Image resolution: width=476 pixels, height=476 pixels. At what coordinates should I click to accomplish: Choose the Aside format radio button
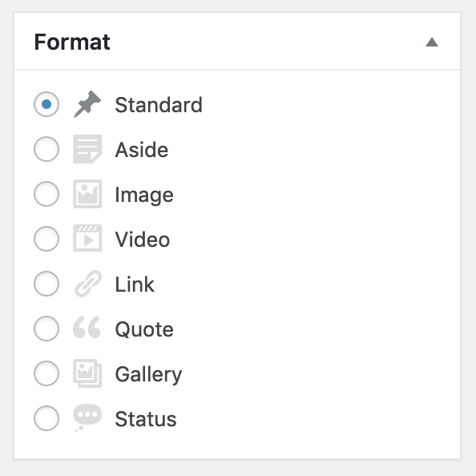(46, 149)
